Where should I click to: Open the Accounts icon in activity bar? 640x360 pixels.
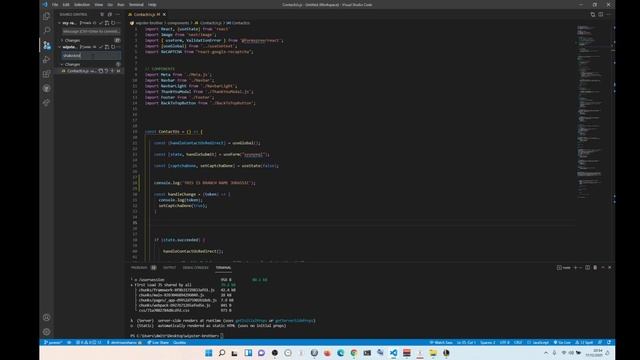click(47, 317)
